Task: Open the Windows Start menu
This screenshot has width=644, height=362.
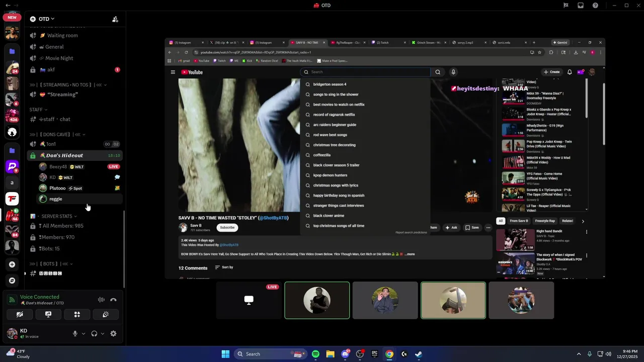Action: click(x=225, y=354)
